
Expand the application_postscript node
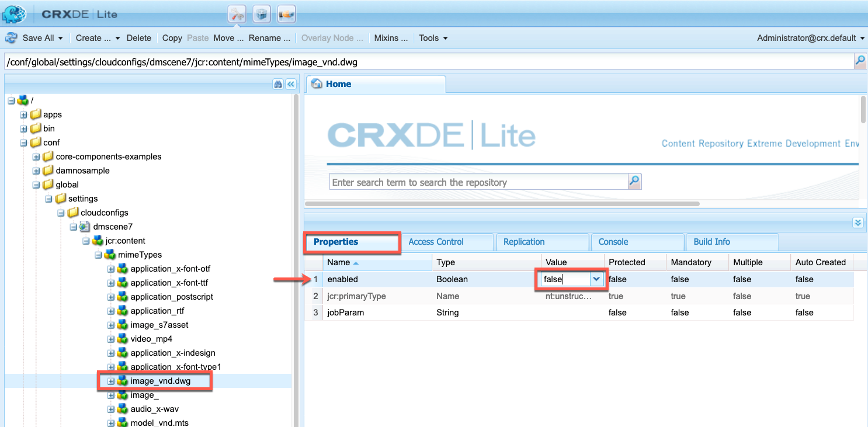click(110, 297)
